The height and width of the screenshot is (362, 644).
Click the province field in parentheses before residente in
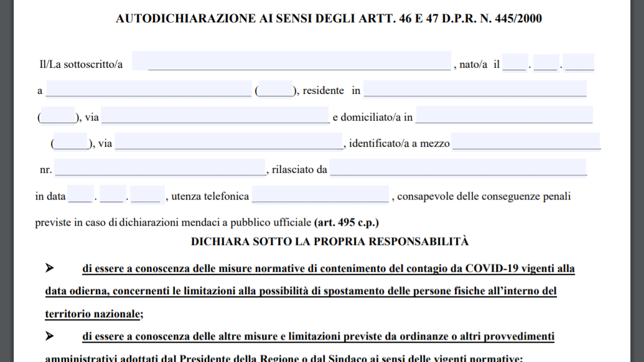coord(276,89)
